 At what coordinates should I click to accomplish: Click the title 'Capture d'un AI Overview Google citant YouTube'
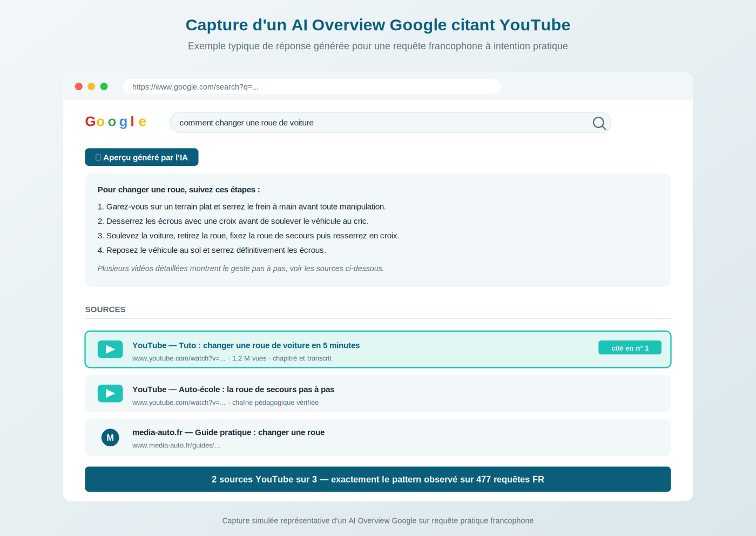click(378, 25)
